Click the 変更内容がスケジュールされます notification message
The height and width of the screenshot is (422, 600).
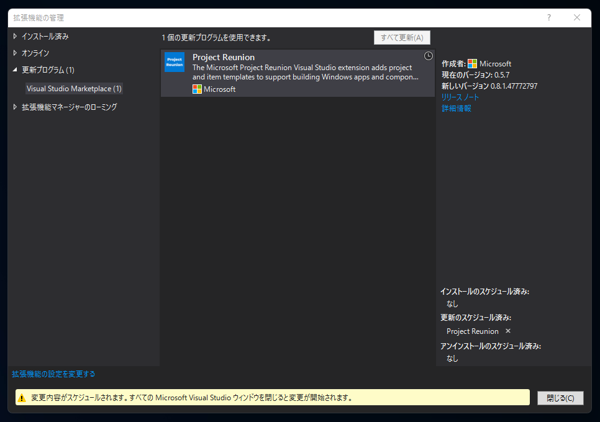tap(192, 398)
